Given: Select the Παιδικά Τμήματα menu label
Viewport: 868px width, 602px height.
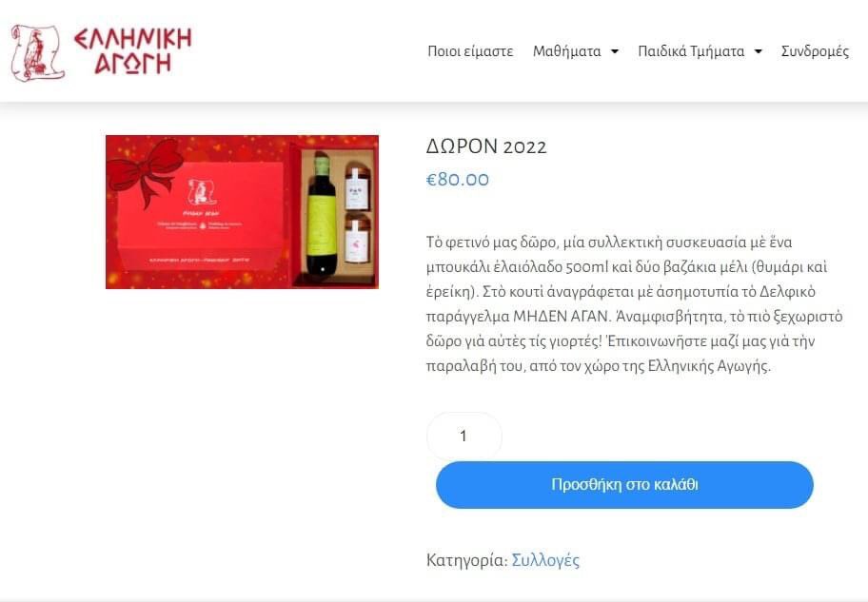Looking at the screenshot, I should (691, 51).
